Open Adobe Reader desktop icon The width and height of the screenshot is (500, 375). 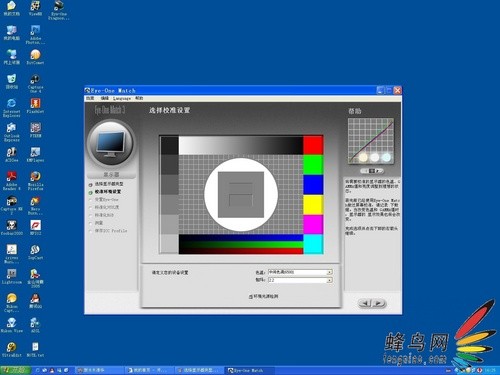point(12,180)
